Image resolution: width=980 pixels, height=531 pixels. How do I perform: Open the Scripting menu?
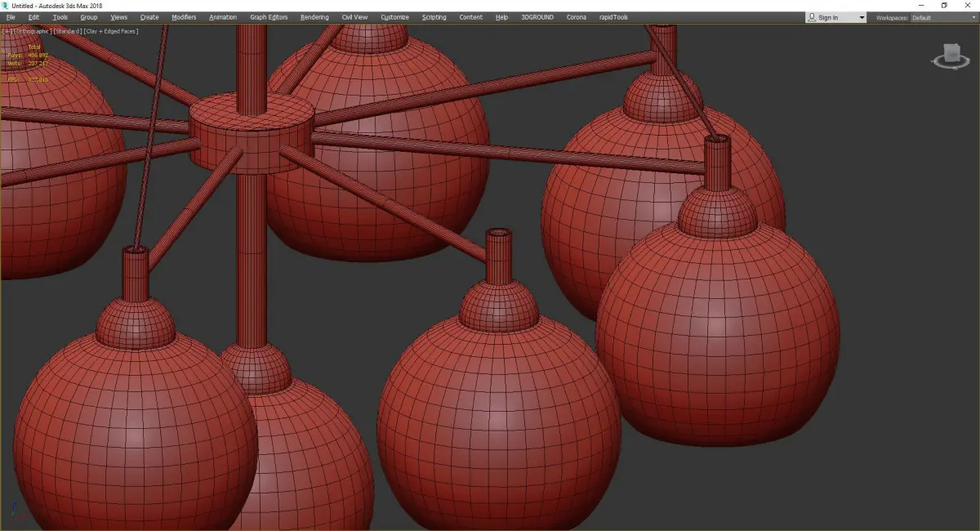click(x=434, y=17)
